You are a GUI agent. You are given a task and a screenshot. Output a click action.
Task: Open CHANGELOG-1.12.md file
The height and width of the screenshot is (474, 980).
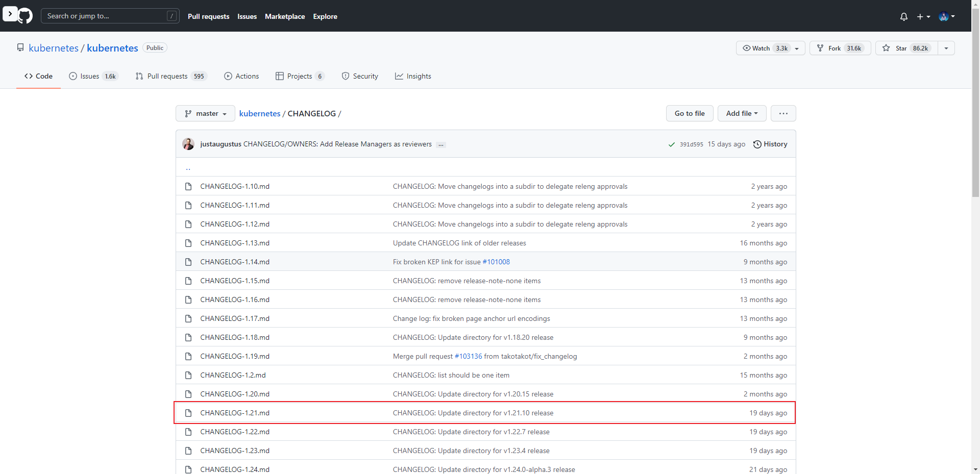tap(235, 224)
